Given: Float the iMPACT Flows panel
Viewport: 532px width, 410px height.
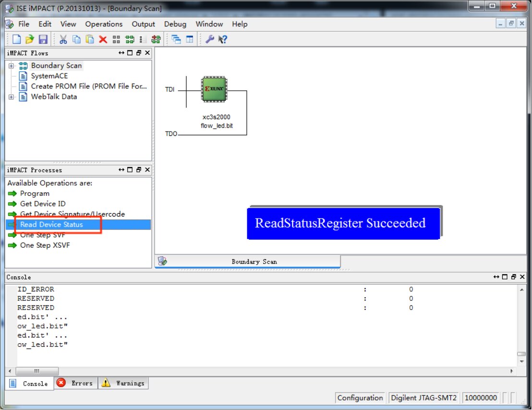Looking at the screenshot, I should [138, 53].
